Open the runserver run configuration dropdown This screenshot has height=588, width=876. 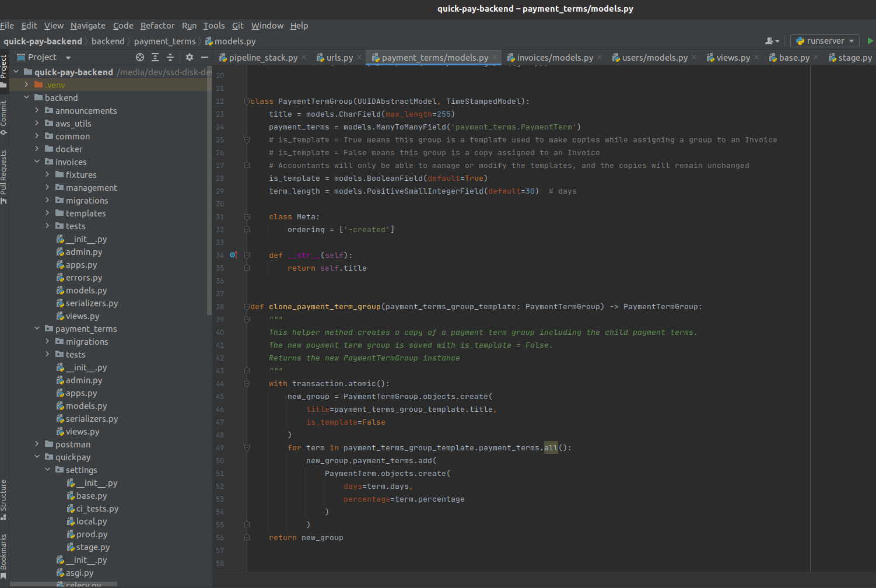(825, 41)
